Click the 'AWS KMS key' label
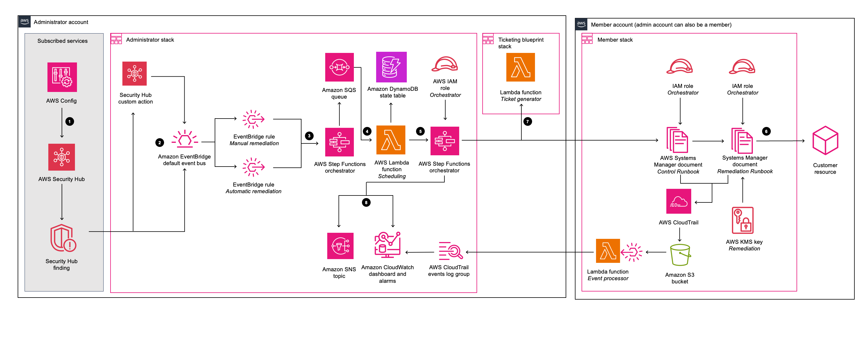 click(x=744, y=242)
